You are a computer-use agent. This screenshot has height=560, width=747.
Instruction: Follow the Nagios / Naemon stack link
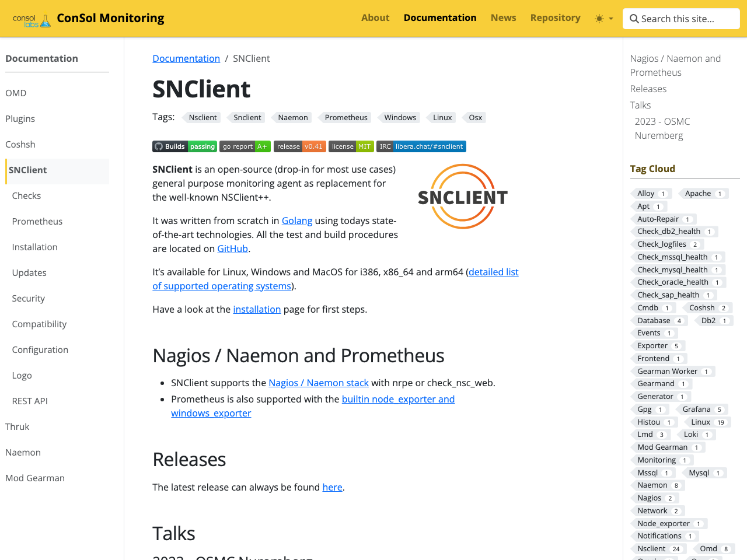click(318, 383)
